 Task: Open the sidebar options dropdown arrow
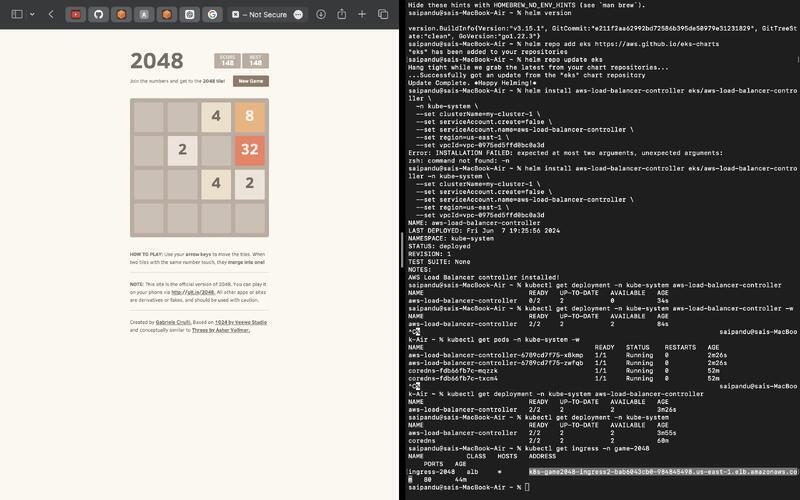coord(32,14)
